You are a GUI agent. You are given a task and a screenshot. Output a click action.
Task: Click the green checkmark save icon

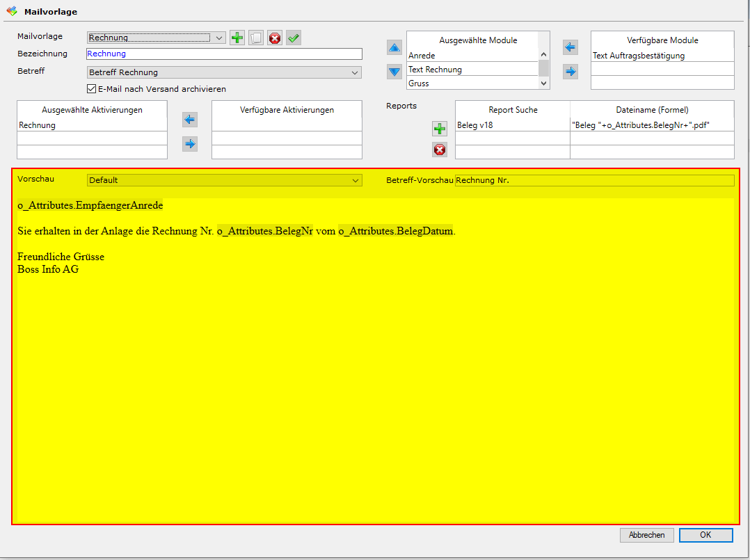[x=294, y=38]
